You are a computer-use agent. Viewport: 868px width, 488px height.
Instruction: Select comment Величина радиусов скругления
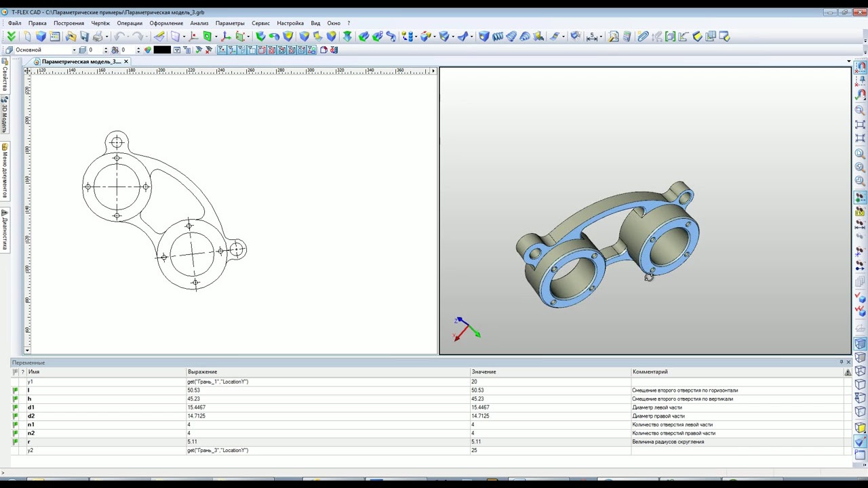coord(668,442)
